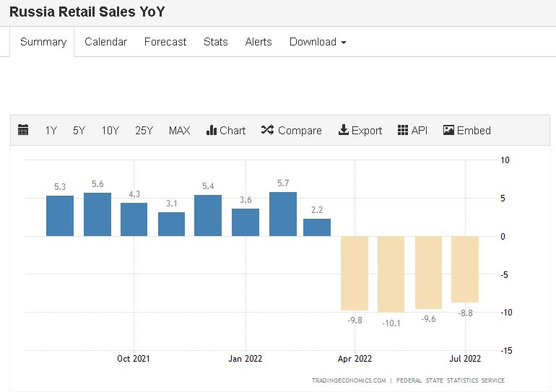Choose the 10Y time range
This screenshot has height=392, width=556.
tap(110, 131)
